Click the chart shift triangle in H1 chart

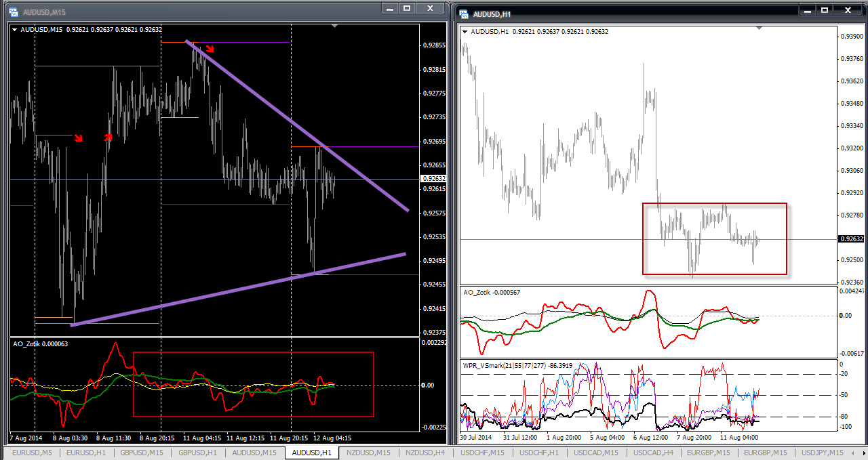pyautogui.click(x=759, y=28)
